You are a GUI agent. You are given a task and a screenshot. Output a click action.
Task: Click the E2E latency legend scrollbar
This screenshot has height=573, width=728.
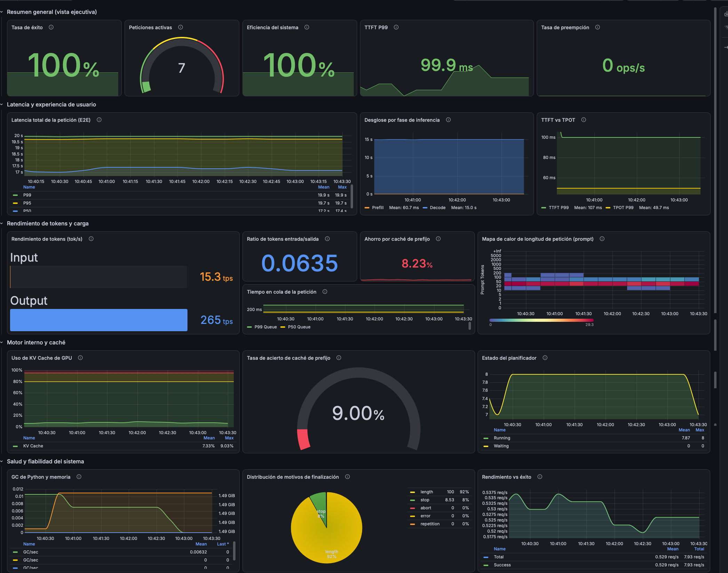click(352, 197)
